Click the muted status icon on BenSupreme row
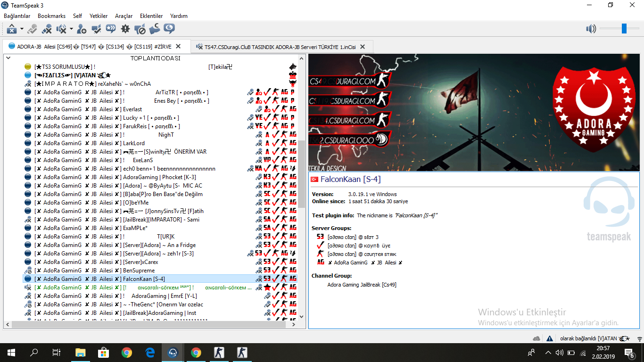Image resolution: width=644 pixels, height=362 pixels. (27, 271)
